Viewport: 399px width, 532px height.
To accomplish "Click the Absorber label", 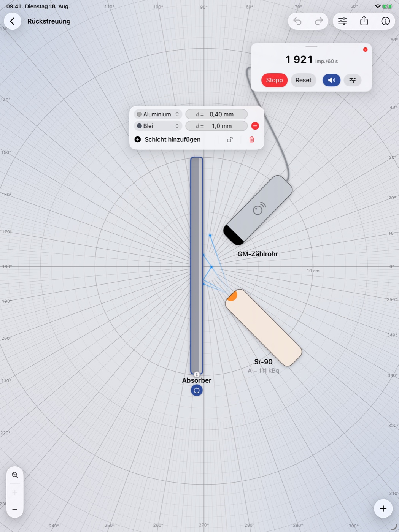I will coord(197,380).
